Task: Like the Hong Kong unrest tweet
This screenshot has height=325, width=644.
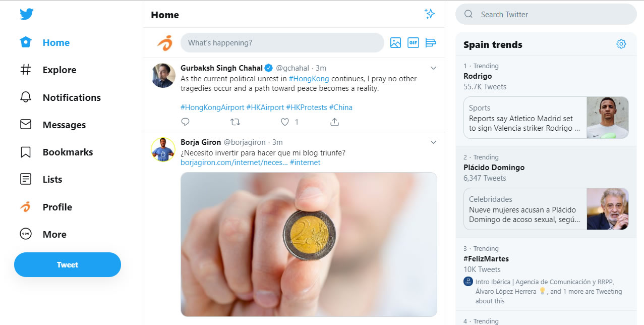Action: pos(285,122)
